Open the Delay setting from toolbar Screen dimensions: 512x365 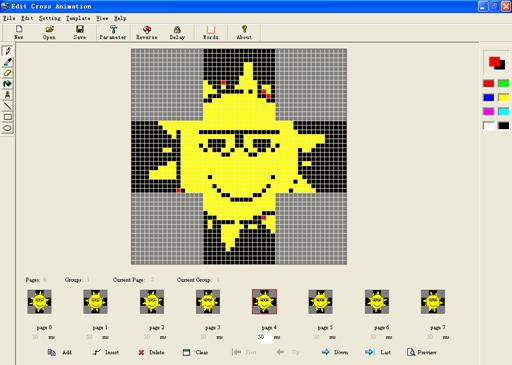point(177,33)
